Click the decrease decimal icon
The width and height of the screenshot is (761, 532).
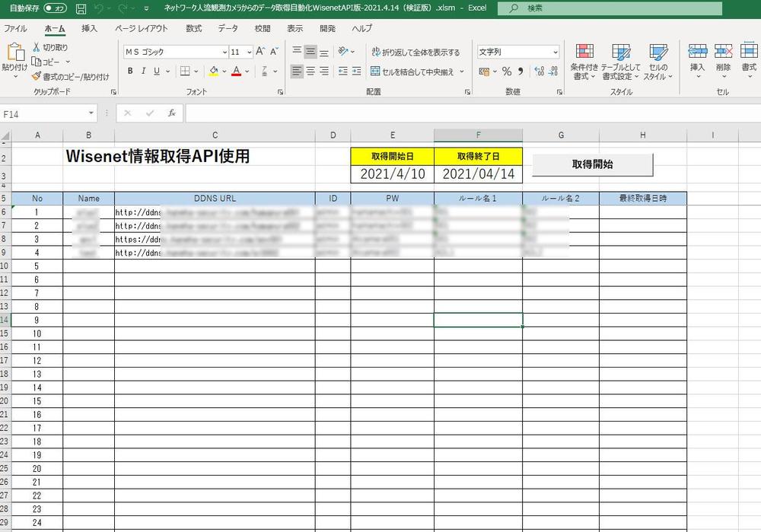pos(553,72)
